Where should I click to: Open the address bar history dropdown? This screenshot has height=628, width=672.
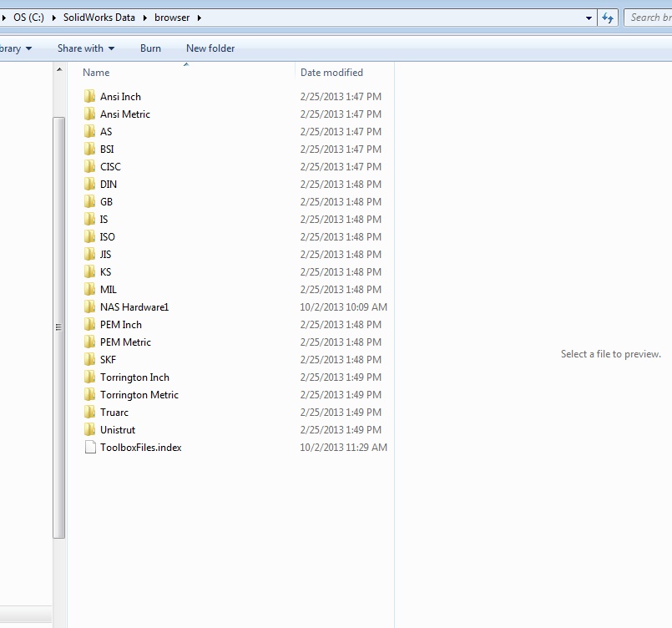(x=589, y=18)
